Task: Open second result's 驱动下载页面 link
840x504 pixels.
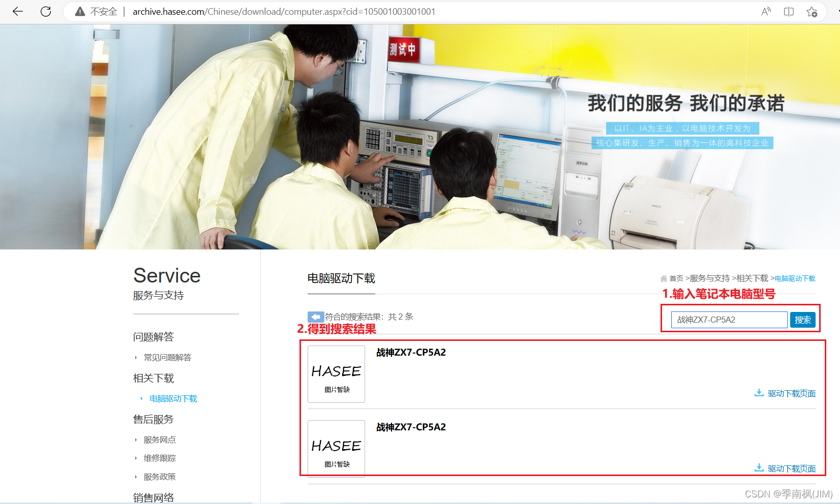Action: [792, 468]
